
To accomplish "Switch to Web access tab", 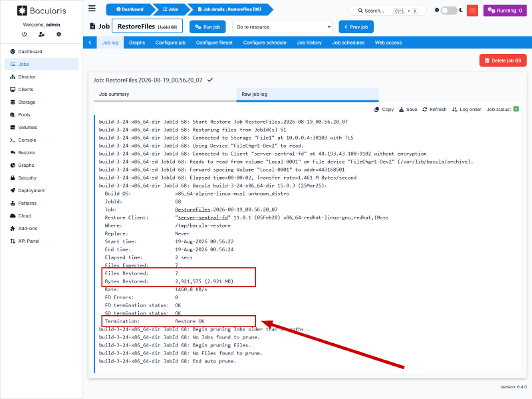I will (x=388, y=43).
